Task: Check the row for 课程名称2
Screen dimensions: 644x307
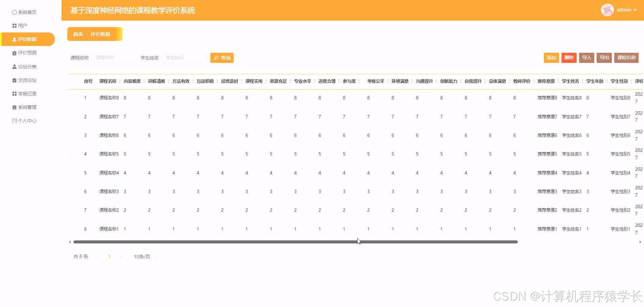Action: [71, 210]
